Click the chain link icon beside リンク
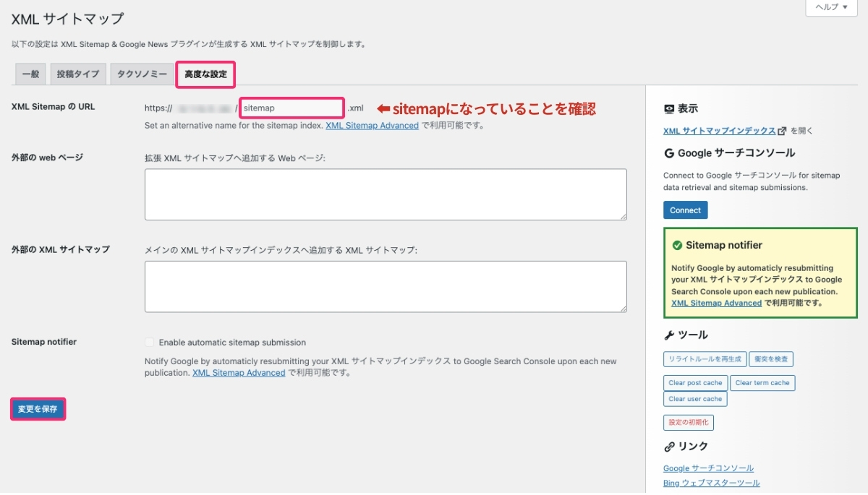868x495 pixels. [668, 447]
